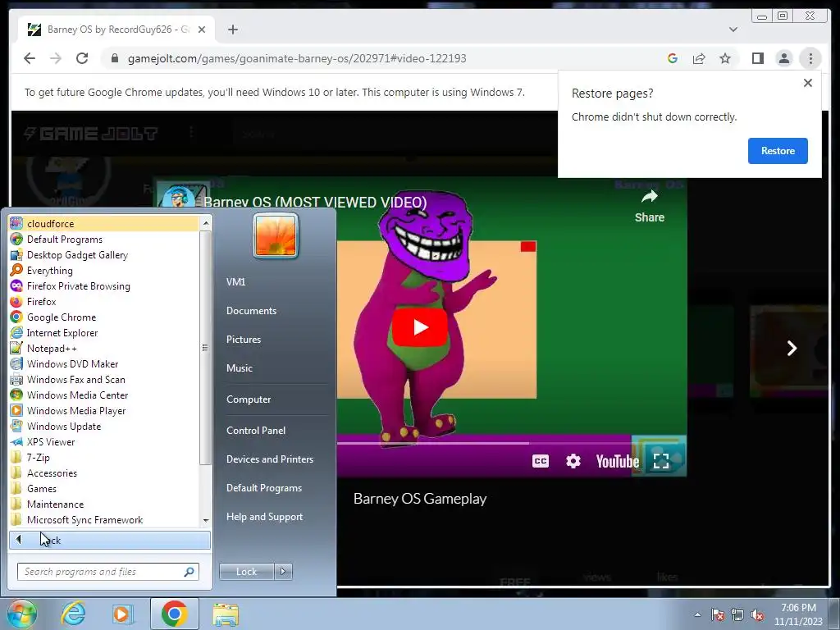This screenshot has height=630, width=840.
Task: Click the YouTube logo in the player
Action: (617, 461)
